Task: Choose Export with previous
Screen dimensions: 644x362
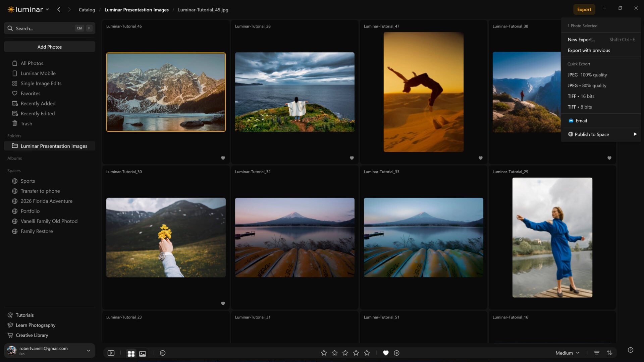Action: (601, 50)
